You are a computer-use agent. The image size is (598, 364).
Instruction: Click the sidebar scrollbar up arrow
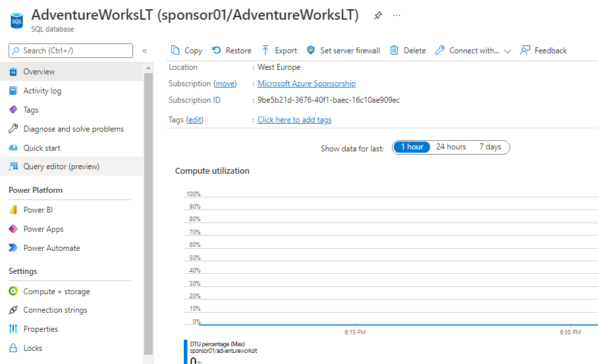(x=148, y=68)
